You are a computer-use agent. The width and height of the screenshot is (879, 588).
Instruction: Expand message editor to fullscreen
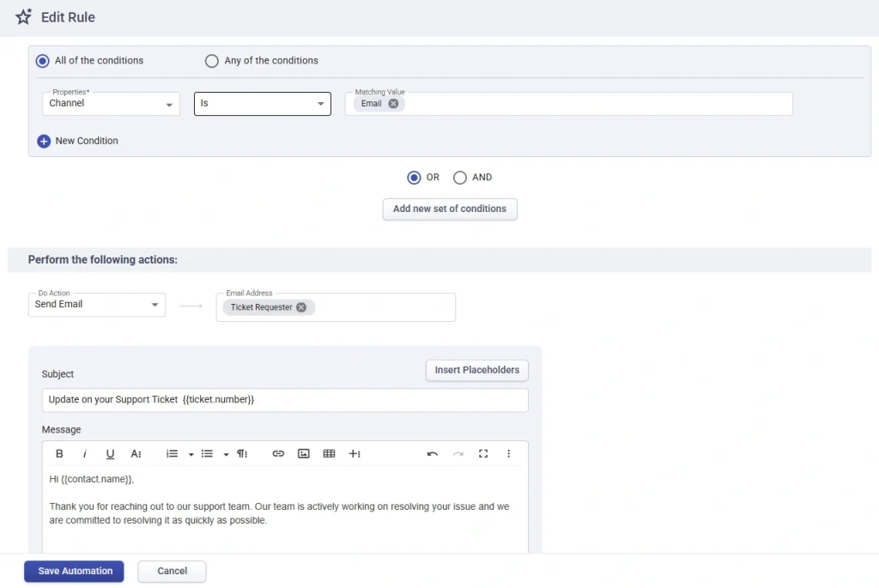[x=483, y=454]
